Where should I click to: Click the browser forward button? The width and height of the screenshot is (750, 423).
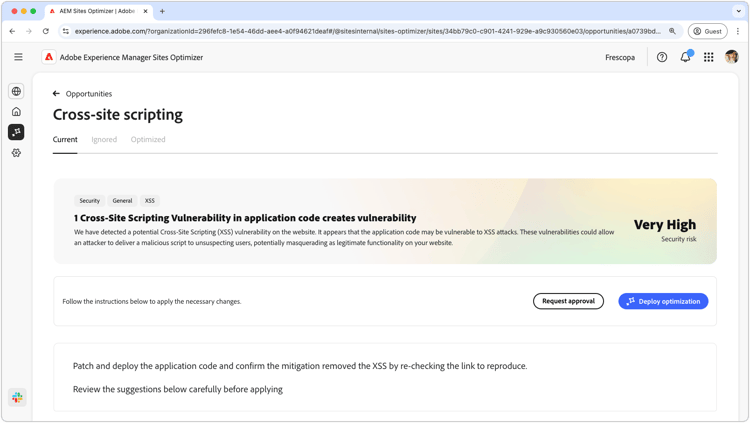point(29,31)
